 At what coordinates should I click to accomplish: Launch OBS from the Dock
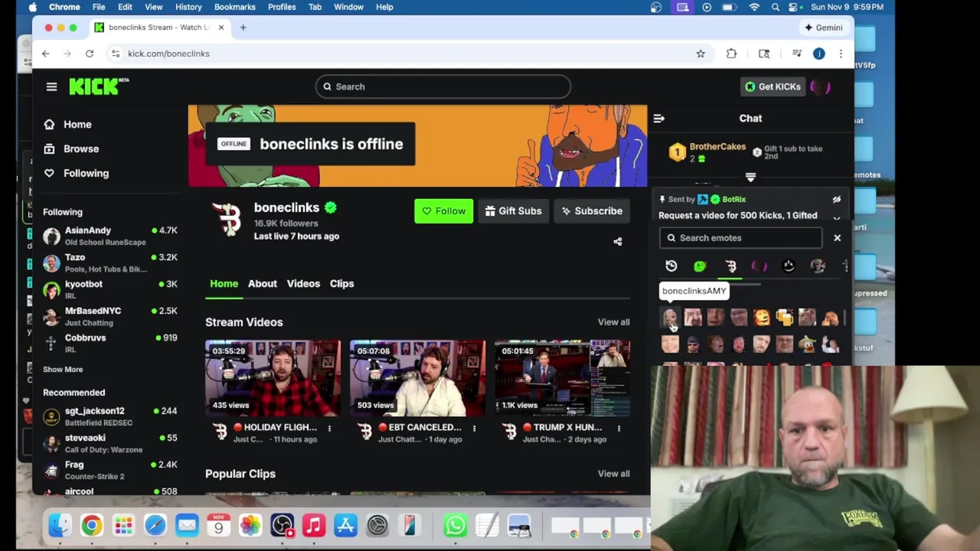283,526
